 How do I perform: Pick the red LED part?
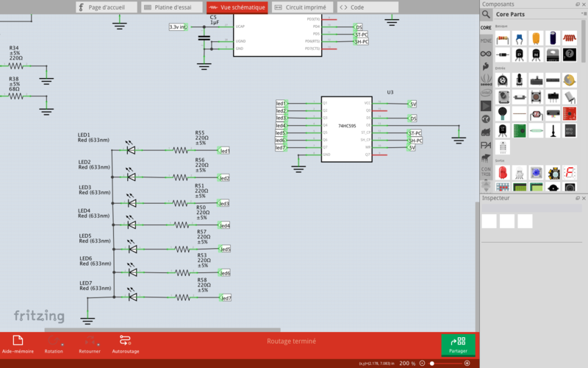coord(503,172)
